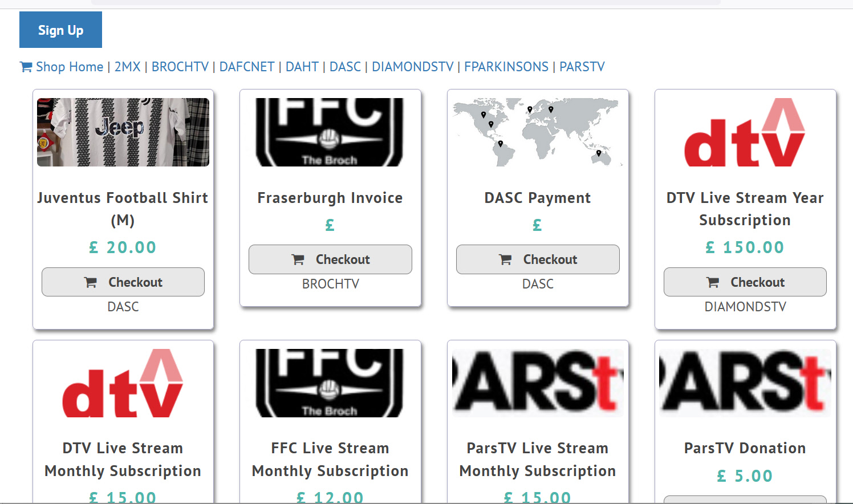Image resolution: width=853 pixels, height=504 pixels.
Task: Click the ParsTV Live Stream Monthly logo
Action: click(x=537, y=383)
